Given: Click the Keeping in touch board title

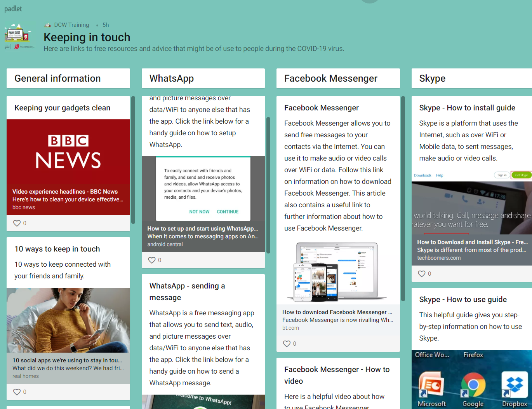Looking at the screenshot, I should [87, 37].
